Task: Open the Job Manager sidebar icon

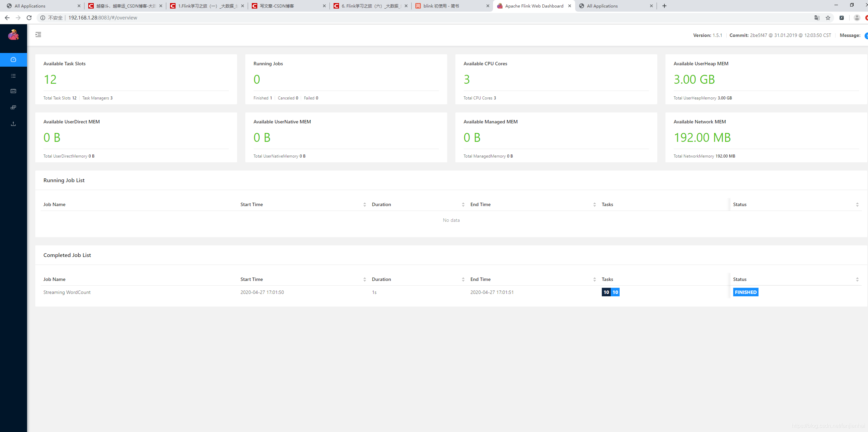Action: pos(13,107)
